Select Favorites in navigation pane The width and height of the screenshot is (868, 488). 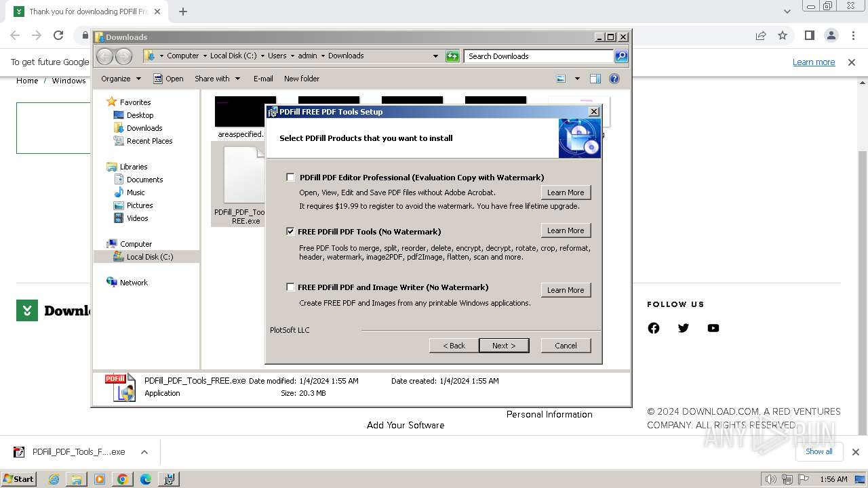pos(135,102)
